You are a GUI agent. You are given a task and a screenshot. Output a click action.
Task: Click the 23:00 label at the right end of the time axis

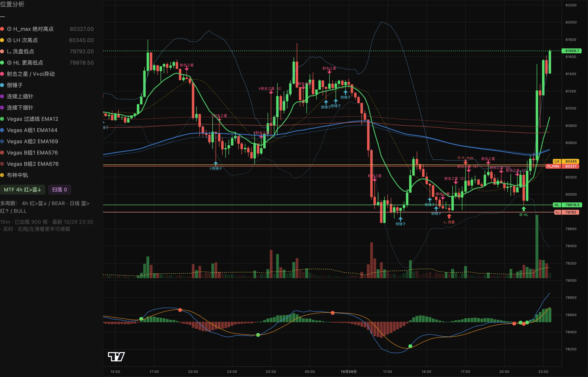pyautogui.click(x=543, y=372)
